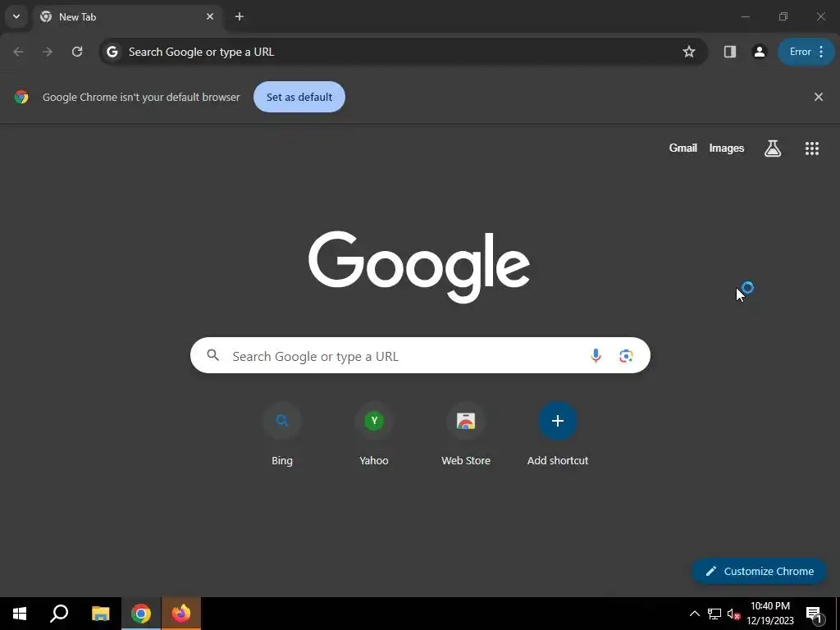Image resolution: width=840 pixels, height=630 pixels.
Task: Open Images link
Action: (x=727, y=148)
